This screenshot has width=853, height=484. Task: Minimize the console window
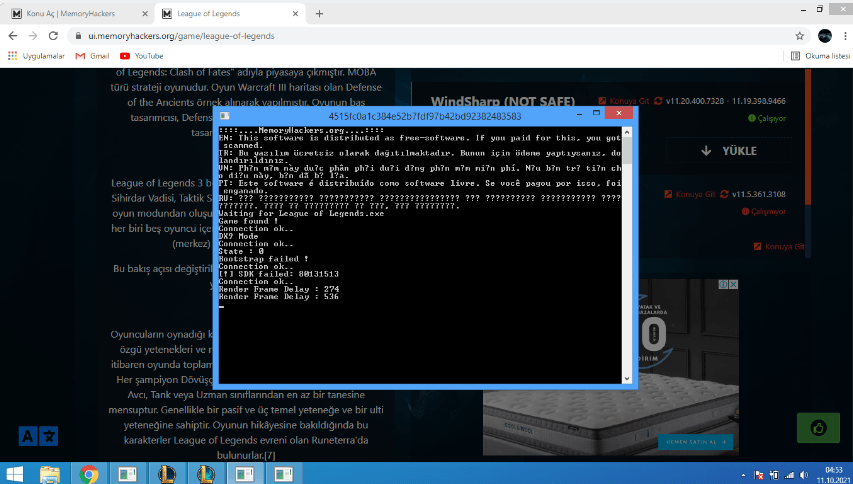coord(581,113)
